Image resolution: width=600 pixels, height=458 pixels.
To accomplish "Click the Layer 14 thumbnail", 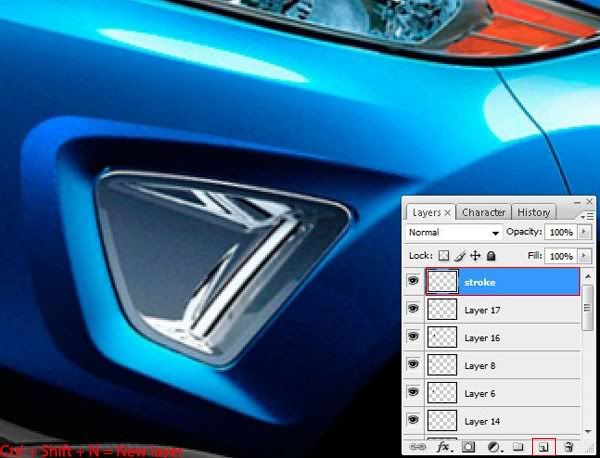I will (442, 421).
